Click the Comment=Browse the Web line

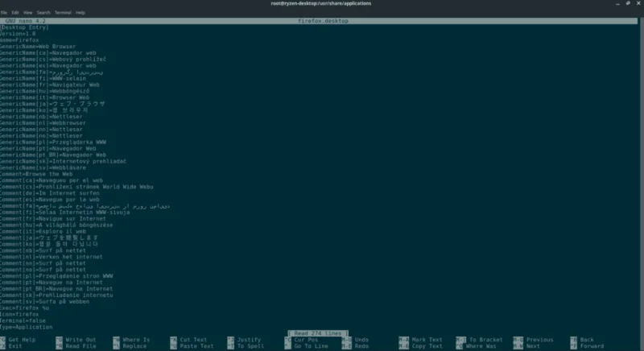click(x=36, y=174)
